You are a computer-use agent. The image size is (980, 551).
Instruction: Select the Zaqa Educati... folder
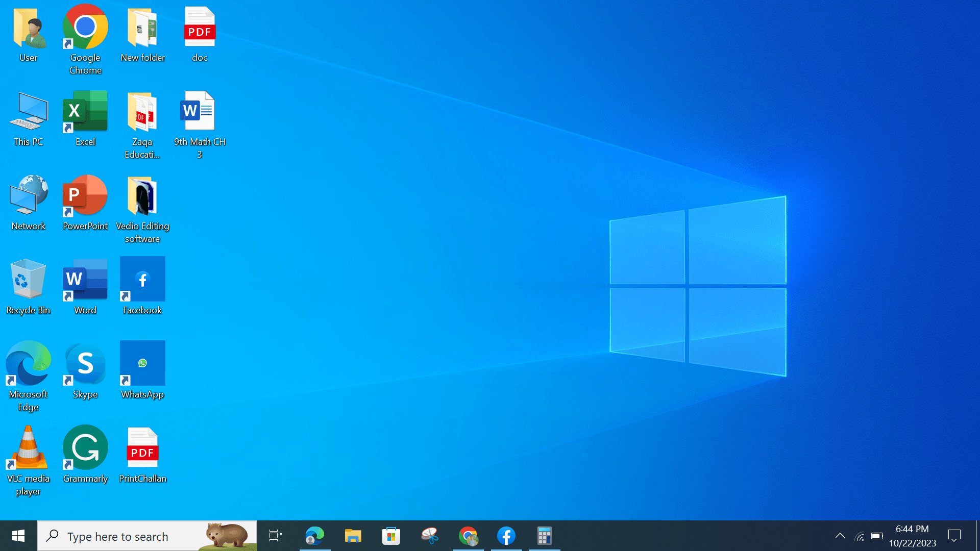tap(142, 125)
